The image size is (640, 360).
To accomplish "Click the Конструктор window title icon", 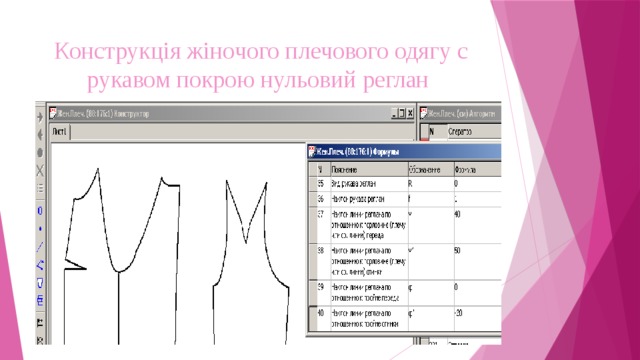I will [x=53, y=113].
